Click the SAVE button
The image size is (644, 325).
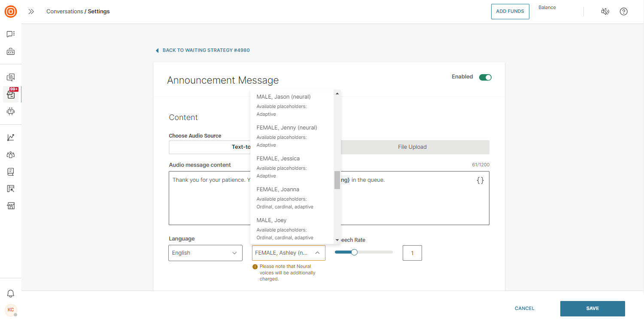(x=592, y=309)
